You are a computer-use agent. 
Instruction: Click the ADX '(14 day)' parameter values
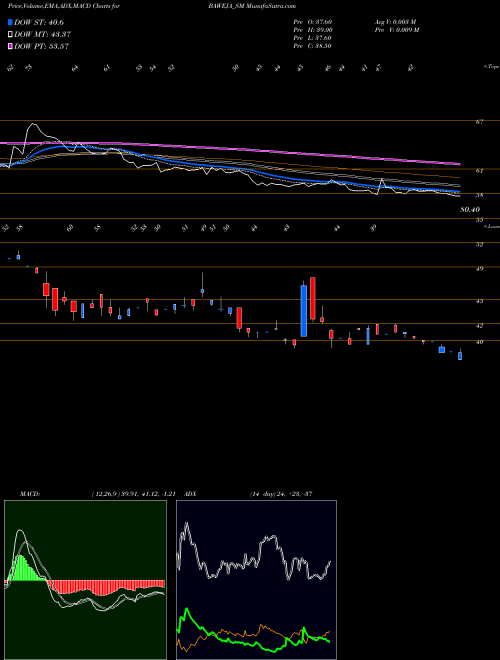pos(263,494)
